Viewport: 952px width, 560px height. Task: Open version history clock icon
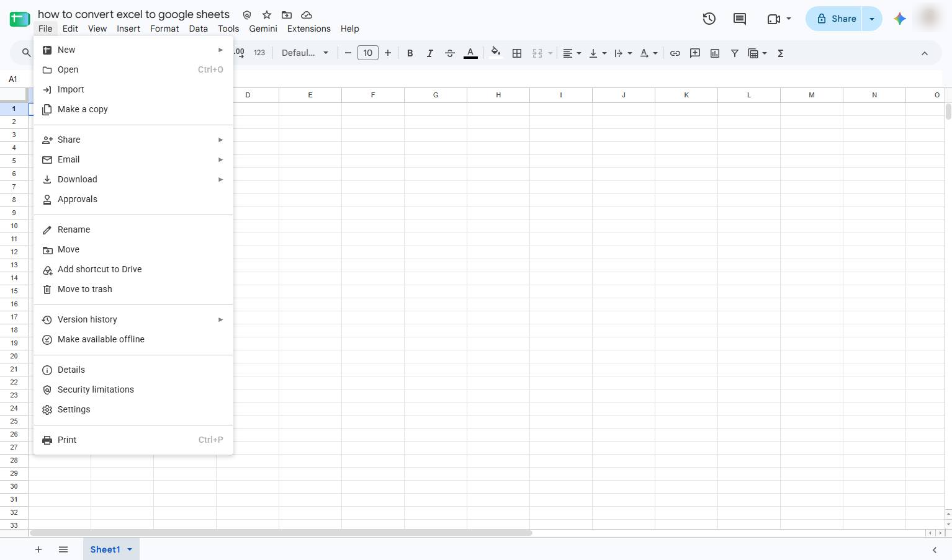pos(709,19)
